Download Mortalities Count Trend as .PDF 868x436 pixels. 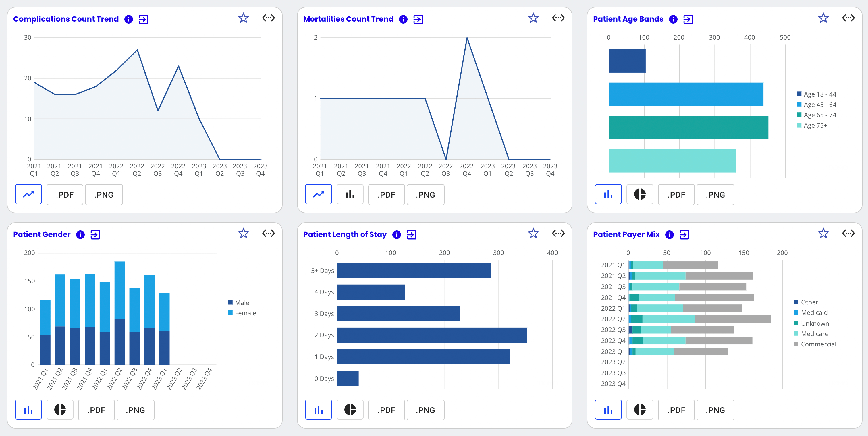click(387, 194)
